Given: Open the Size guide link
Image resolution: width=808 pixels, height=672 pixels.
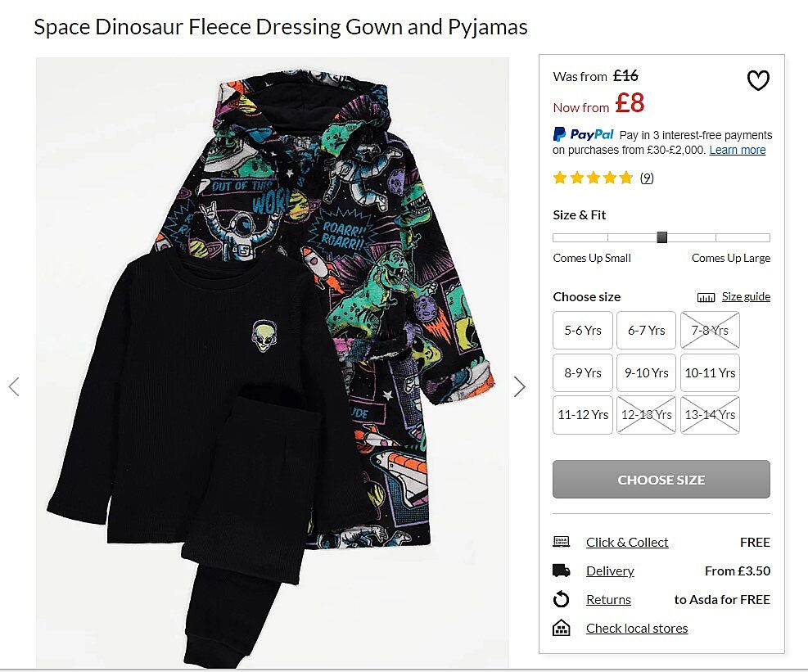Looking at the screenshot, I should (x=746, y=297).
